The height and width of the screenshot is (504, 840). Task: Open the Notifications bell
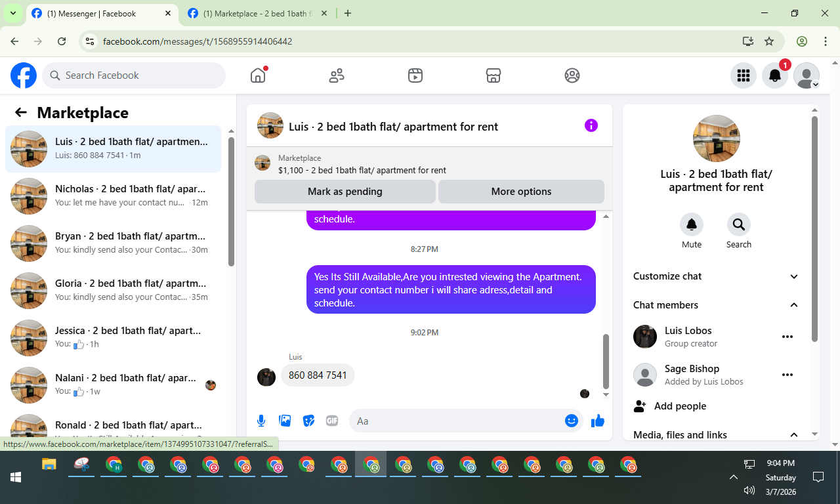click(x=775, y=75)
